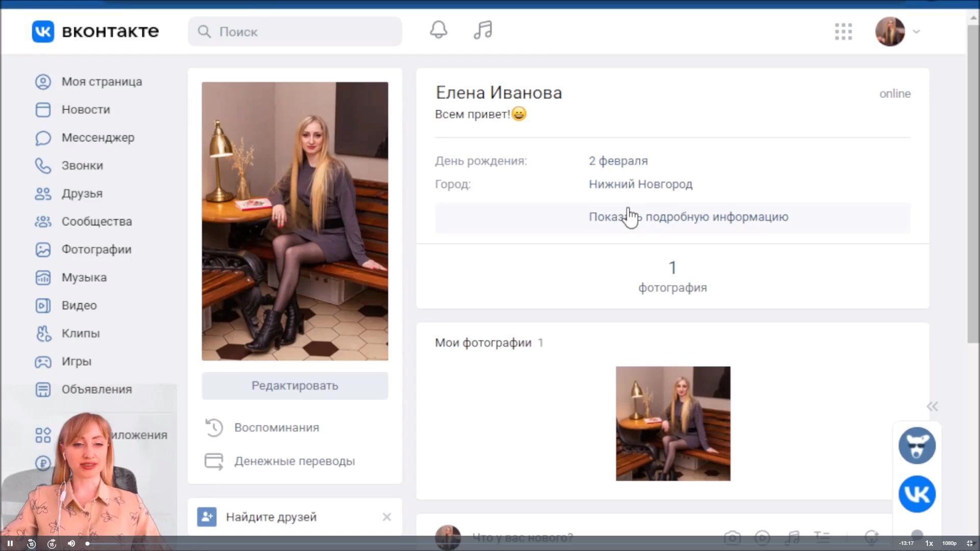Change 1080p video quality
The height and width of the screenshot is (551, 980).
(x=949, y=543)
